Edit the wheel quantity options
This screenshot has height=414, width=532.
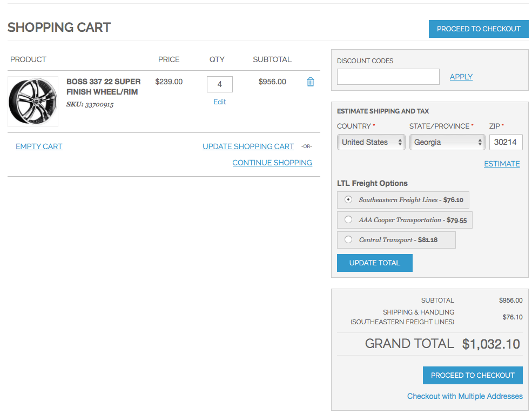pyautogui.click(x=219, y=102)
